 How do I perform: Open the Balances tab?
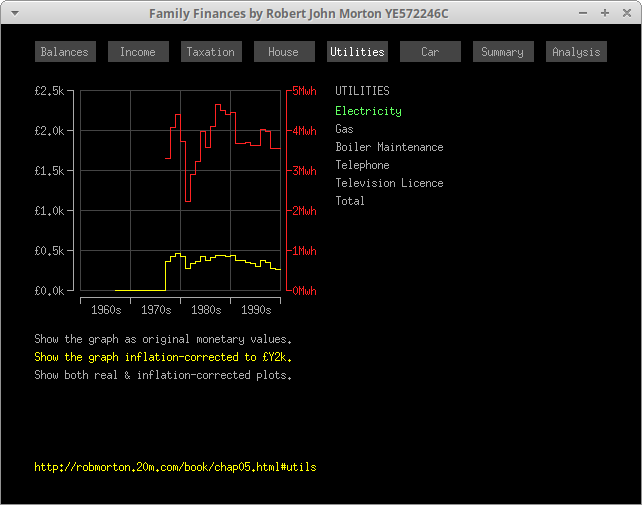click(x=65, y=52)
